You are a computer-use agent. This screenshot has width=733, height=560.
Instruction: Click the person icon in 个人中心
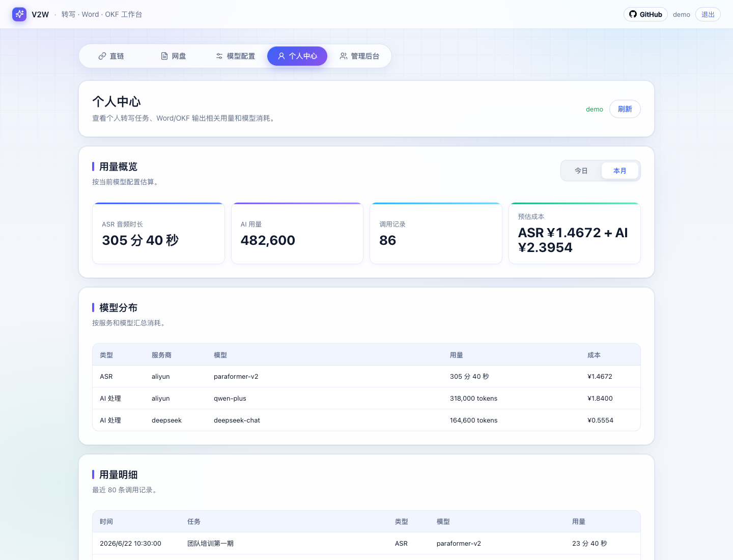(281, 56)
